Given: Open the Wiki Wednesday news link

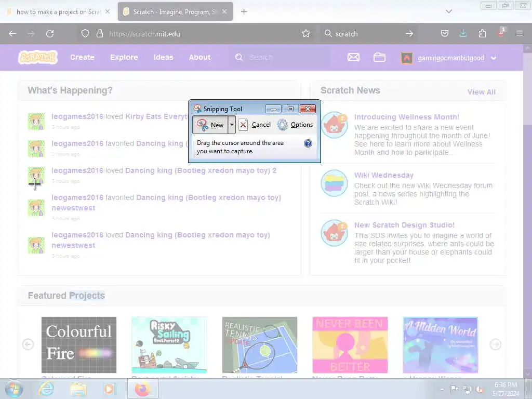Looking at the screenshot, I should [384, 176].
